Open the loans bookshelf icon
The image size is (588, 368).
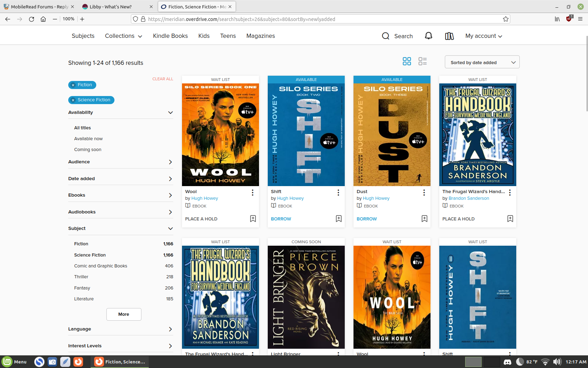[449, 36]
